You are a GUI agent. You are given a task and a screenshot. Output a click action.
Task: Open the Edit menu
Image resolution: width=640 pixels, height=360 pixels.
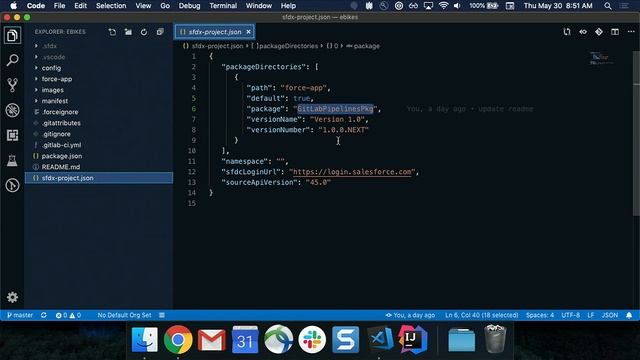(x=80, y=6)
